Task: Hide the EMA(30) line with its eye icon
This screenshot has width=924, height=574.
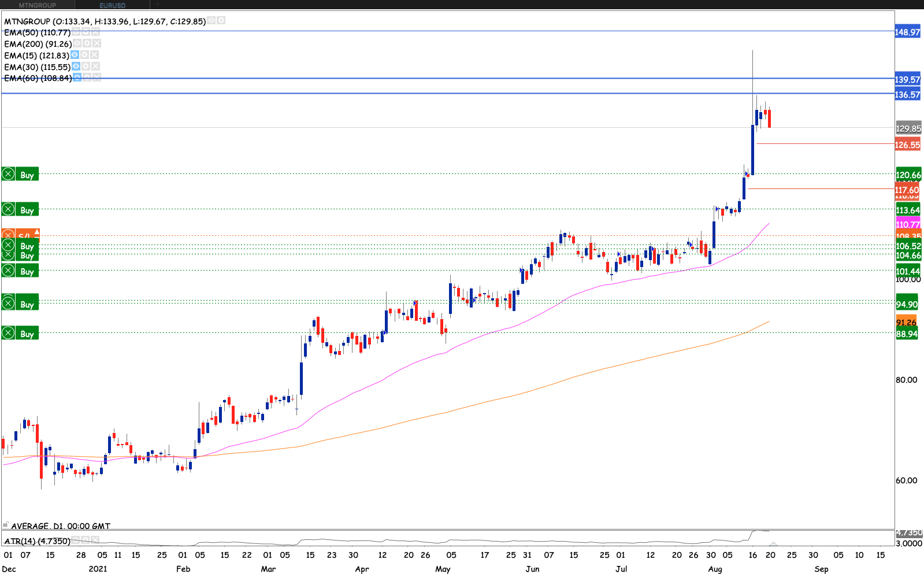Action: pyautogui.click(x=76, y=66)
